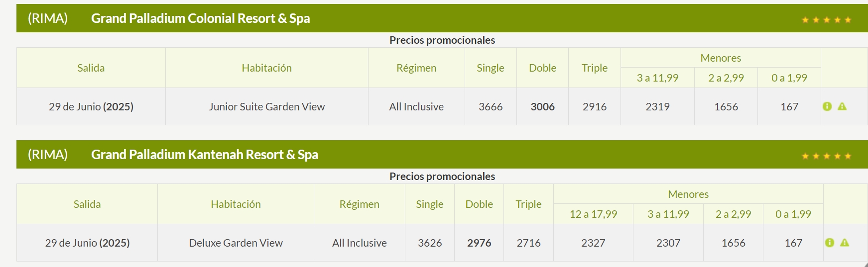
Task: Select Doble price 2976
Action: pos(479,243)
